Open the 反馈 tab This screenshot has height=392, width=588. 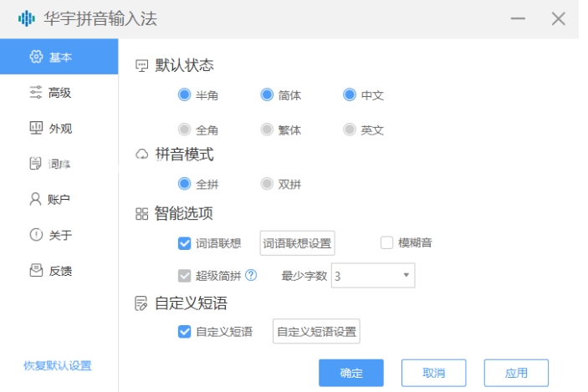tap(59, 270)
